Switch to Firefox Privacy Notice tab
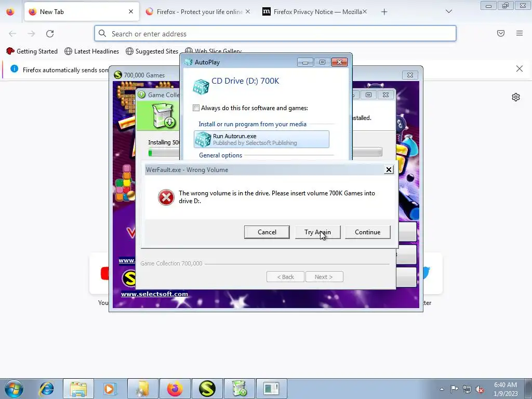532x399 pixels. pyautogui.click(x=314, y=12)
